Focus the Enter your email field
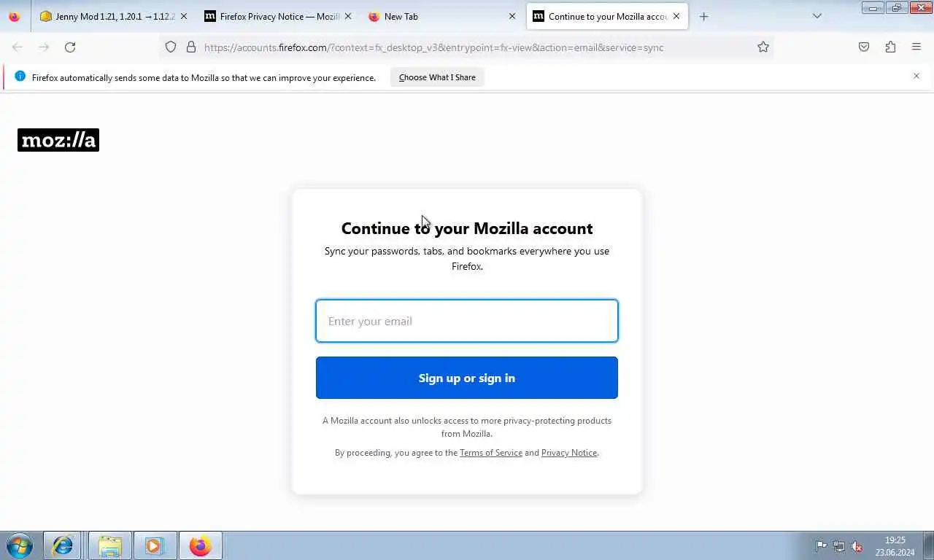 point(467,321)
